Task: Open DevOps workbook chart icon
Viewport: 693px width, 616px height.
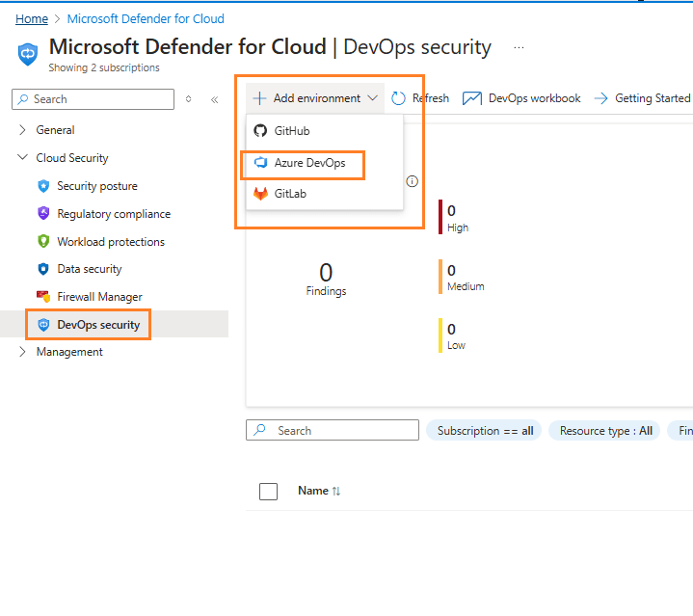Action: coord(472,98)
